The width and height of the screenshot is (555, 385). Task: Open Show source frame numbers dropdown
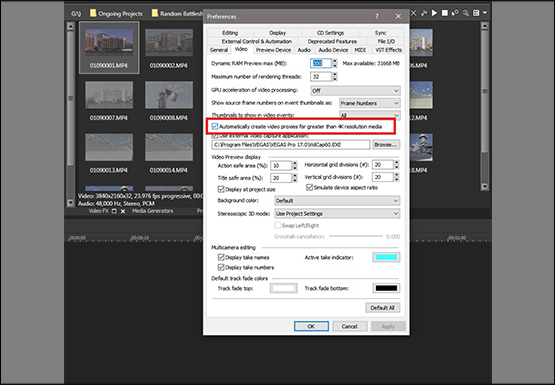(x=370, y=103)
